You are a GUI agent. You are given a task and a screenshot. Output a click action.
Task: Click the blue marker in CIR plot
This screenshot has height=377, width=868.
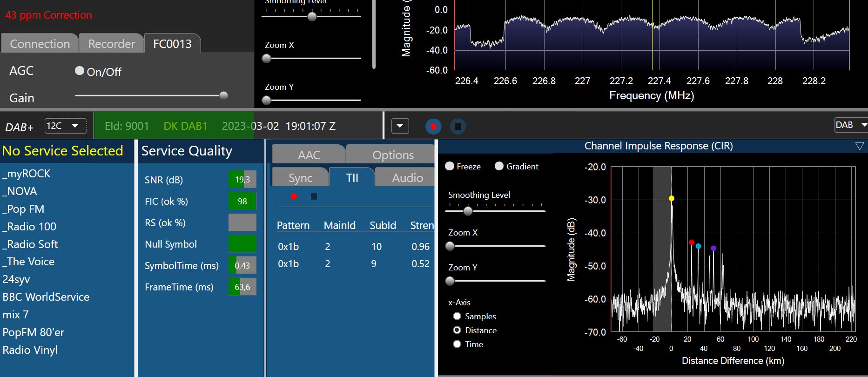pos(698,246)
